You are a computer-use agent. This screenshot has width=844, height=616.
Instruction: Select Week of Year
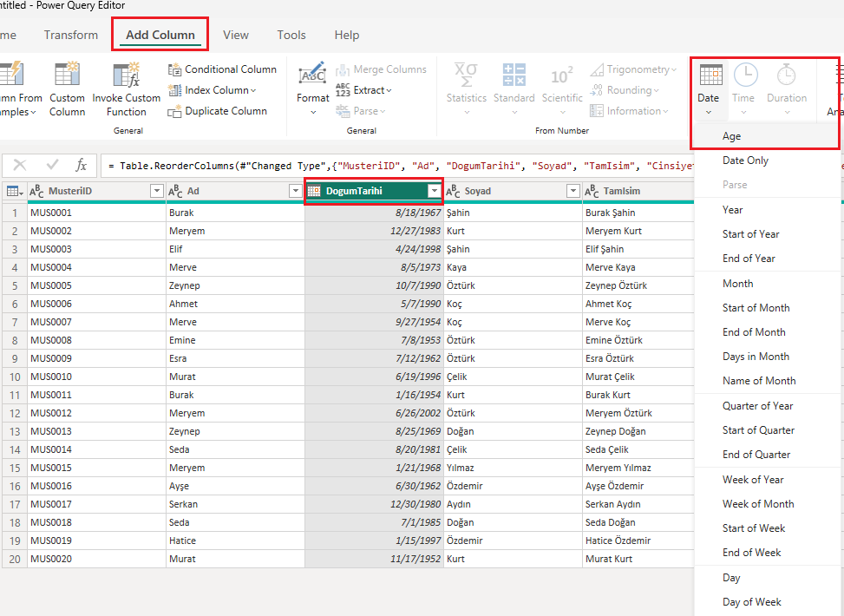click(x=767, y=480)
